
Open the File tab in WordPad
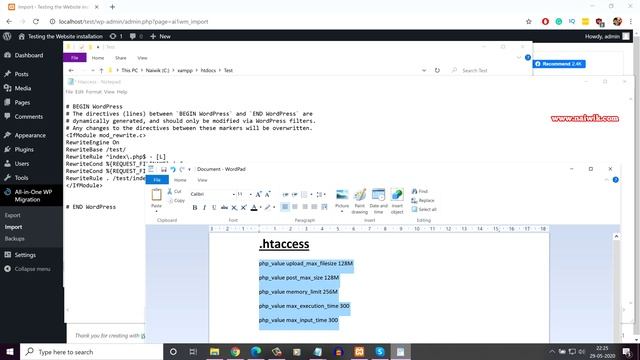157,180
